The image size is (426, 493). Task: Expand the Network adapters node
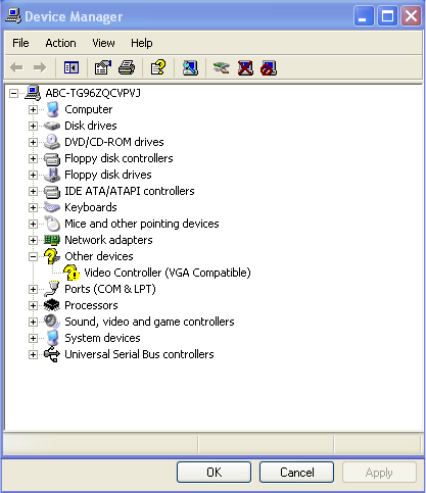(33, 240)
